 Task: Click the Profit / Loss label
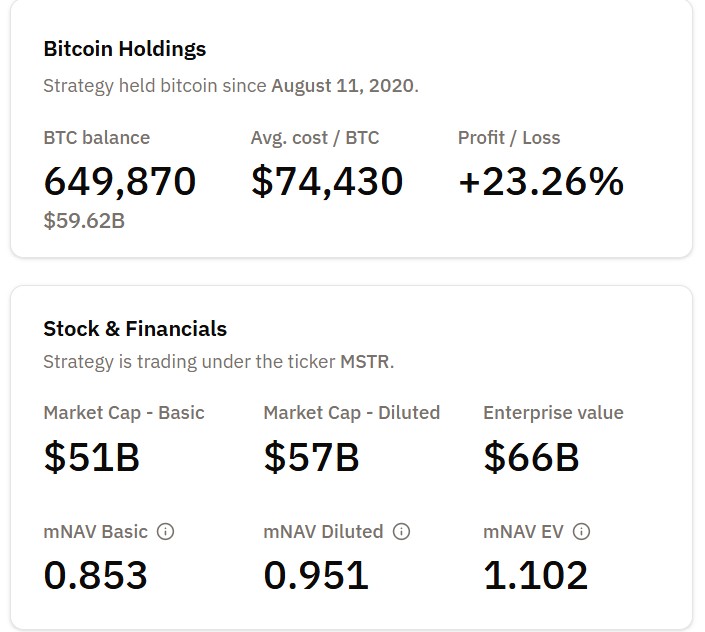coord(508,137)
